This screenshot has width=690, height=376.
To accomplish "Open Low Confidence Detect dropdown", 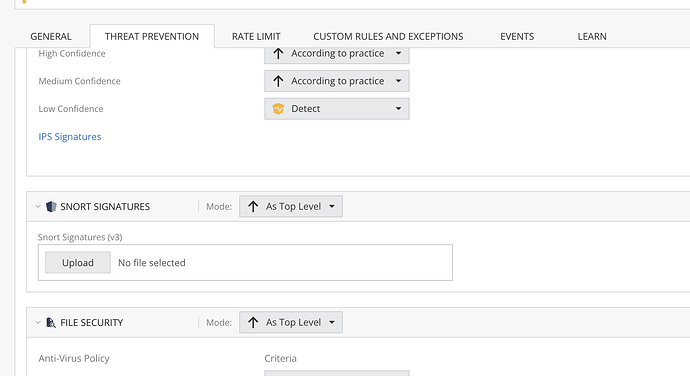I will click(337, 109).
